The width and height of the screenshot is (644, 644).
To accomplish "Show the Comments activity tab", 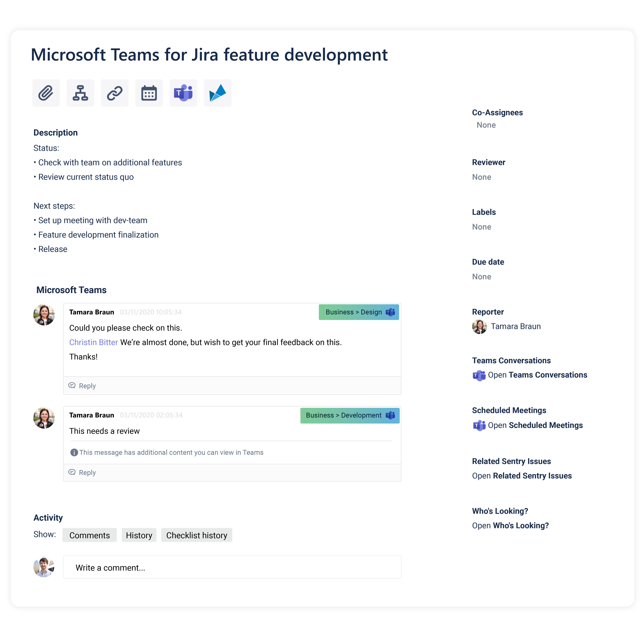I will coord(89,535).
